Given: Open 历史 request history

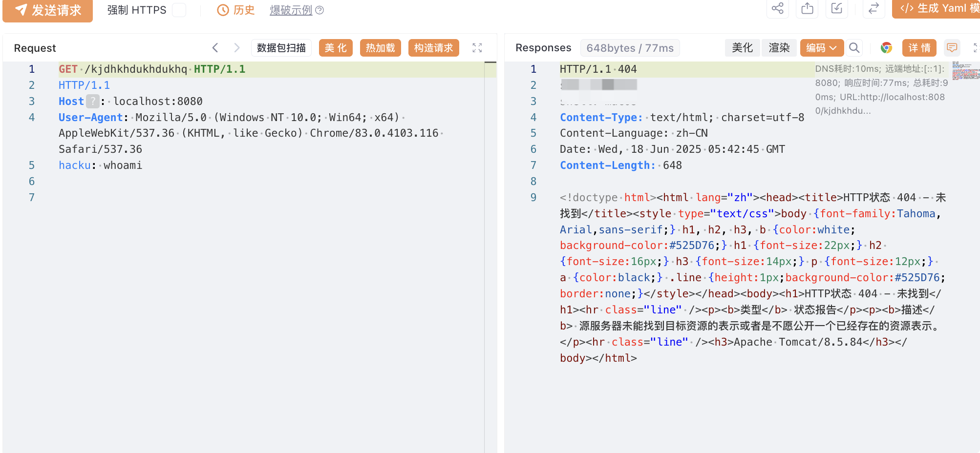Looking at the screenshot, I should [x=236, y=10].
